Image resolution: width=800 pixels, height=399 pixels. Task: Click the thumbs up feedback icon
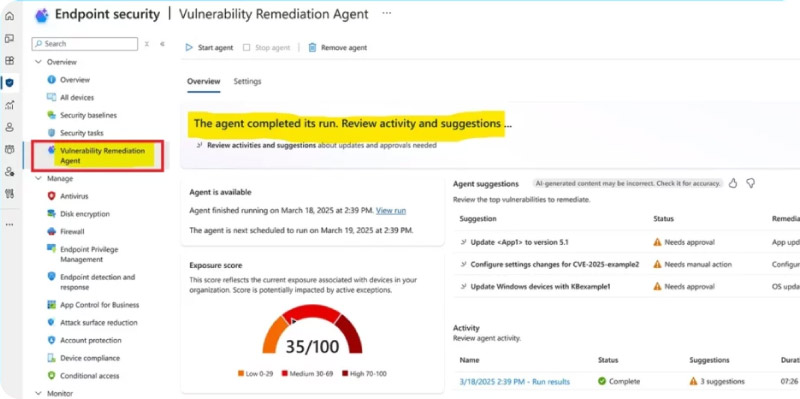733,184
